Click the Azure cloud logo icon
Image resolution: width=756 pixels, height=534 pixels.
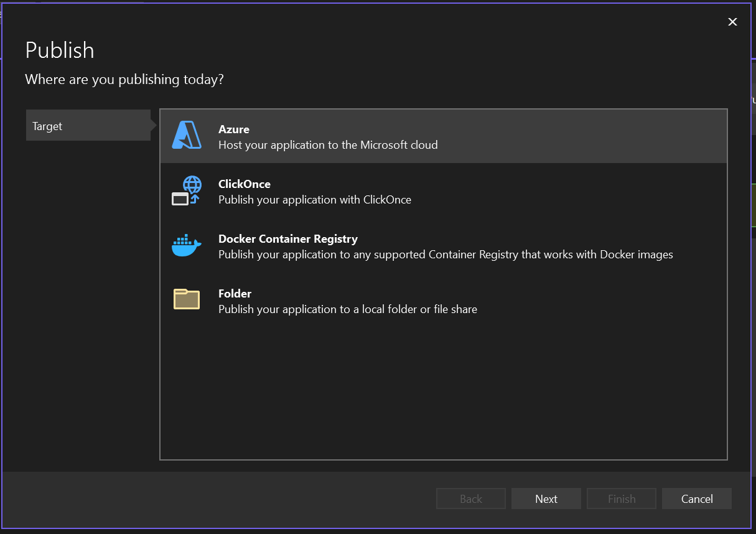[187, 136]
